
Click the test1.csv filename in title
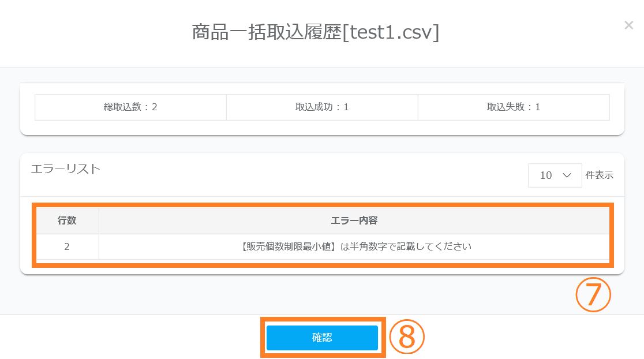coord(391,32)
